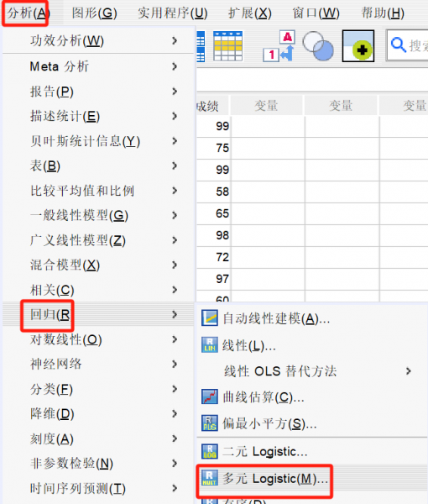Click the 二元 Logistic icon
Viewport: 428px width, 504px height.
(210, 451)
